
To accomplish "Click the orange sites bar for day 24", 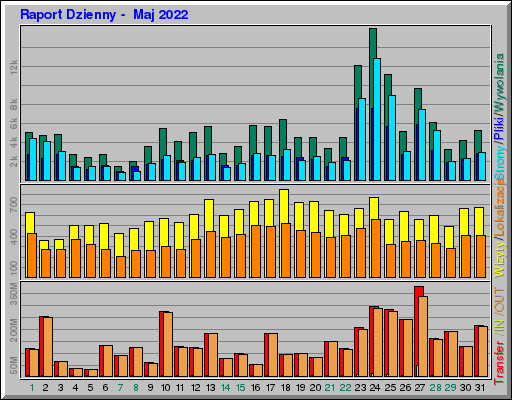I will point(376,248).
